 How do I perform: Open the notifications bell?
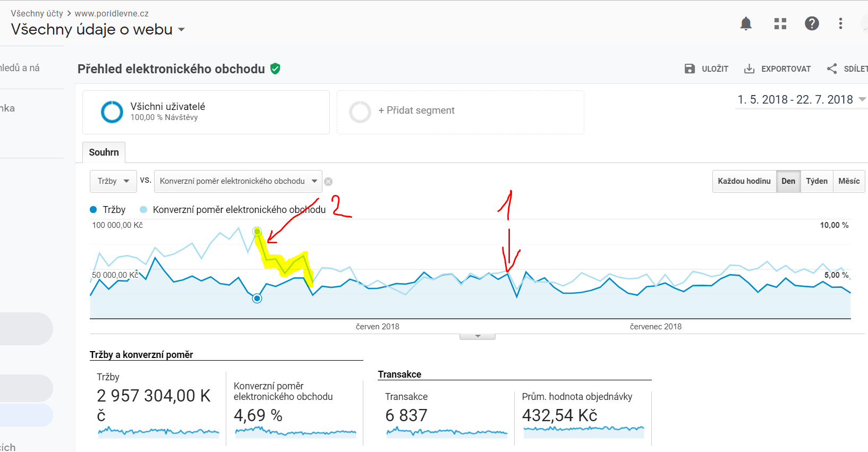(x=746, y=23)
